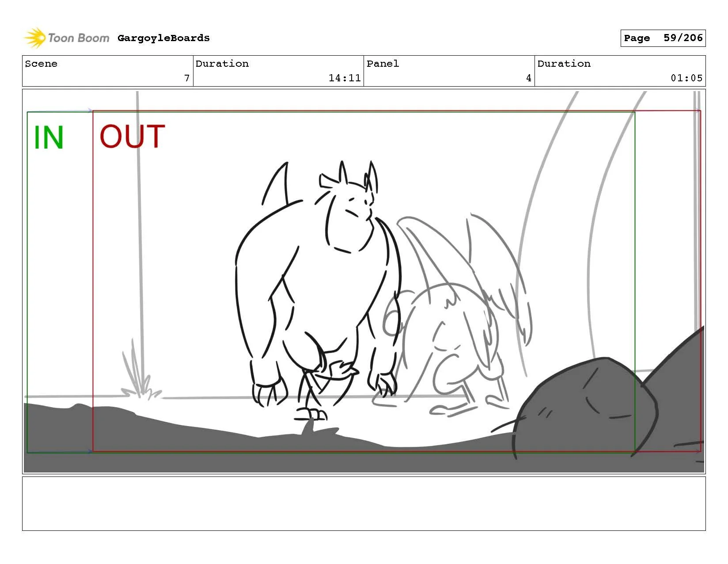Click the Scene label

[41, 64]
